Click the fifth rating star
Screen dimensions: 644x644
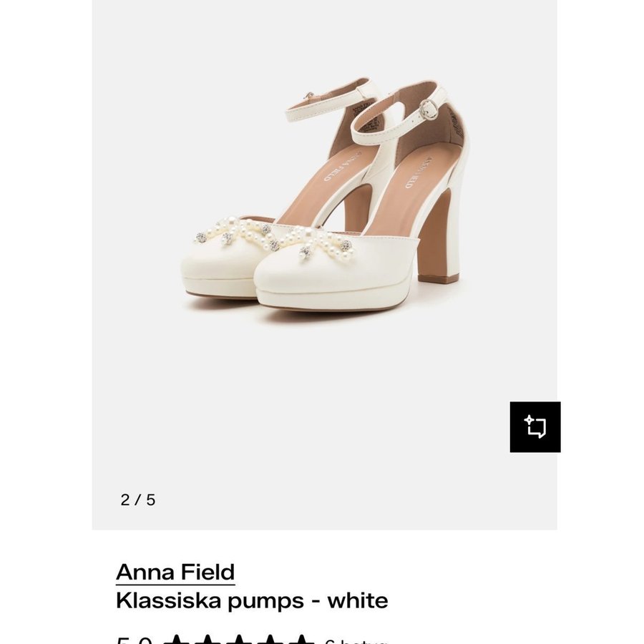tap(301, 639)
